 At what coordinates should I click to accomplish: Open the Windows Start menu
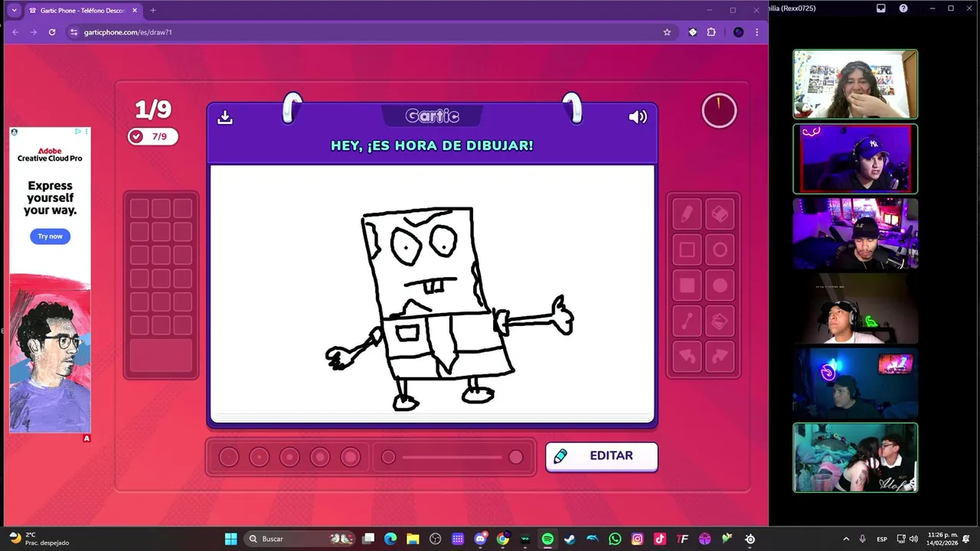click(x=230, y=539)
